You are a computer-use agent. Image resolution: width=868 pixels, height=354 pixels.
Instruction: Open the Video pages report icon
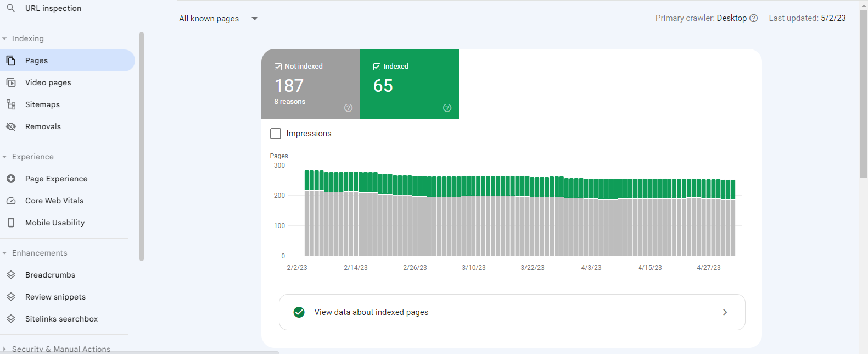[11, 82]
